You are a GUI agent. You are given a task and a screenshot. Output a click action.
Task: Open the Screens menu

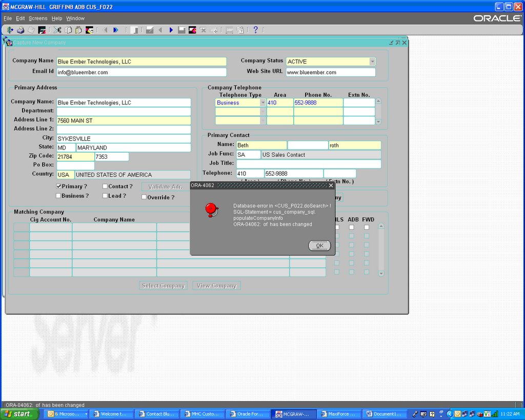coord(38,18)
